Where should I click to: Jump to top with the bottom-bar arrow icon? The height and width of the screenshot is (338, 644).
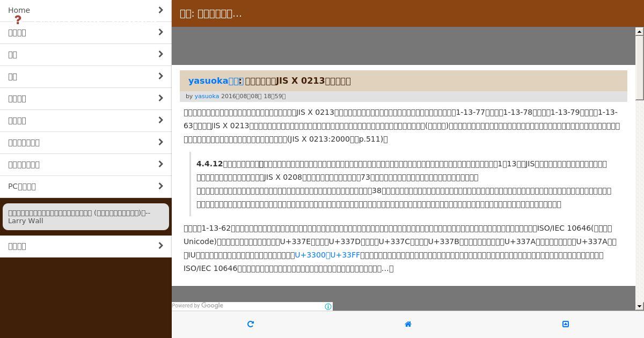click(565, 324)
